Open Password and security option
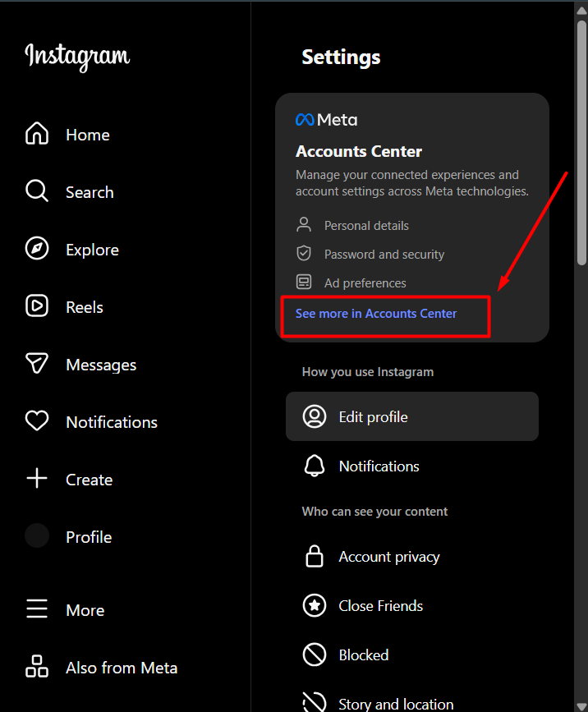Screen dimensions: 588x712 point(384,255)
